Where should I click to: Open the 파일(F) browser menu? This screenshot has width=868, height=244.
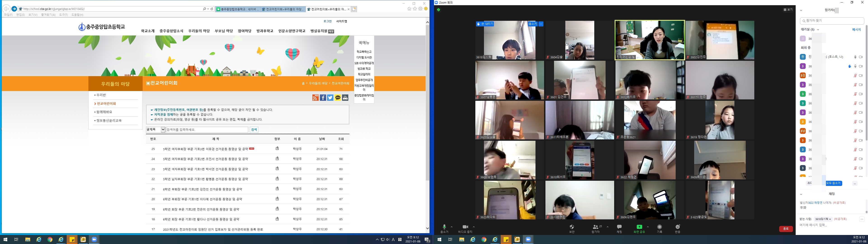8,15
